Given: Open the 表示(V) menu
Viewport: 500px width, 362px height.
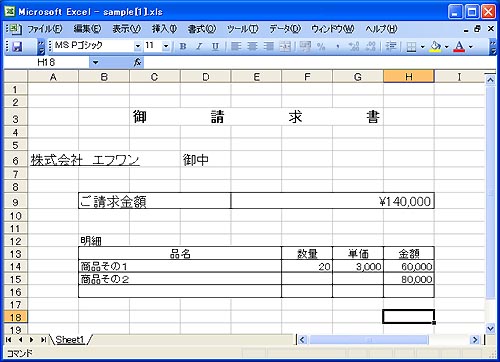Looking at the screenshot, I should coord(127,29).
